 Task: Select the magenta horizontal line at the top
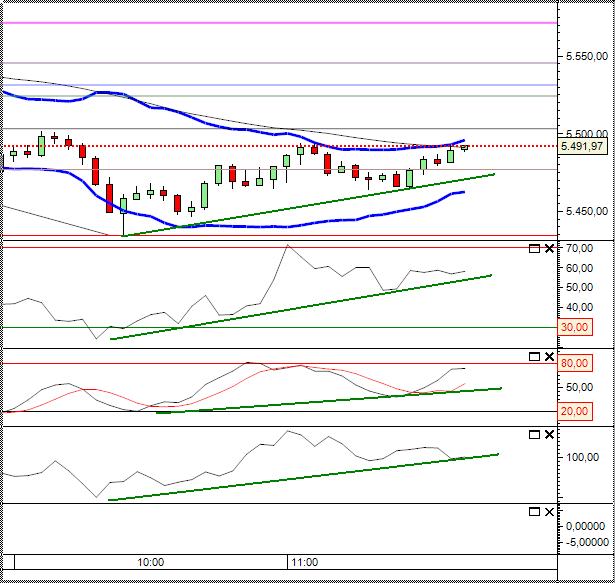[x=279, y=23]
